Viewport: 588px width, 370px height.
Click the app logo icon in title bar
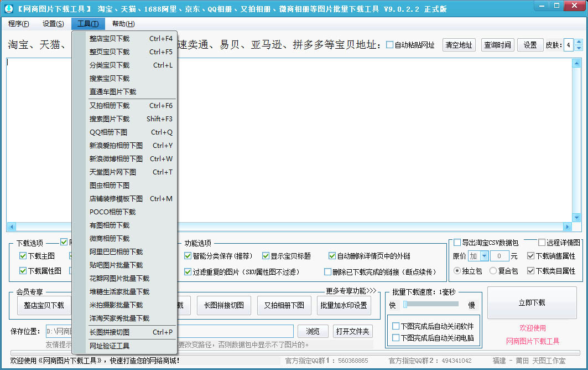pos(8,8)
